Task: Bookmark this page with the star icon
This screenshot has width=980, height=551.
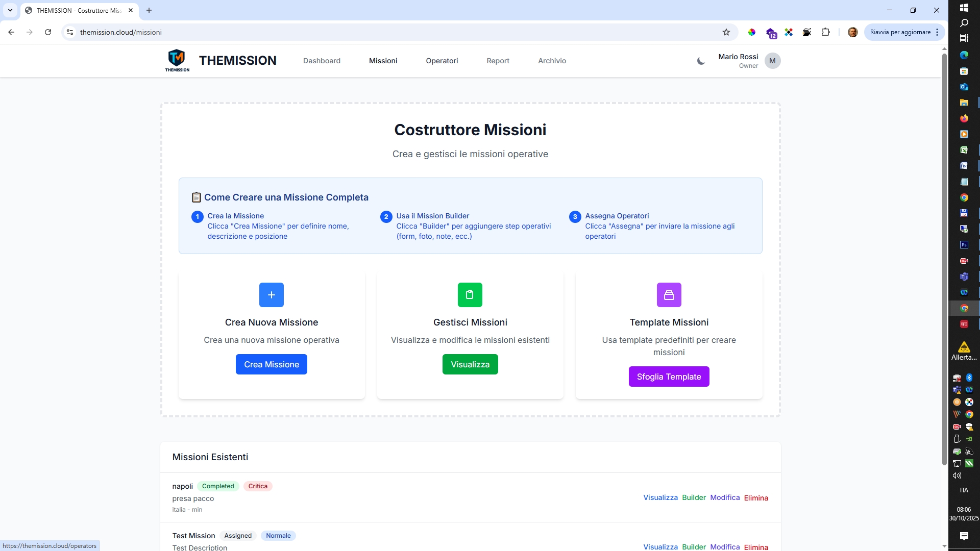Action: click(726, 32)
